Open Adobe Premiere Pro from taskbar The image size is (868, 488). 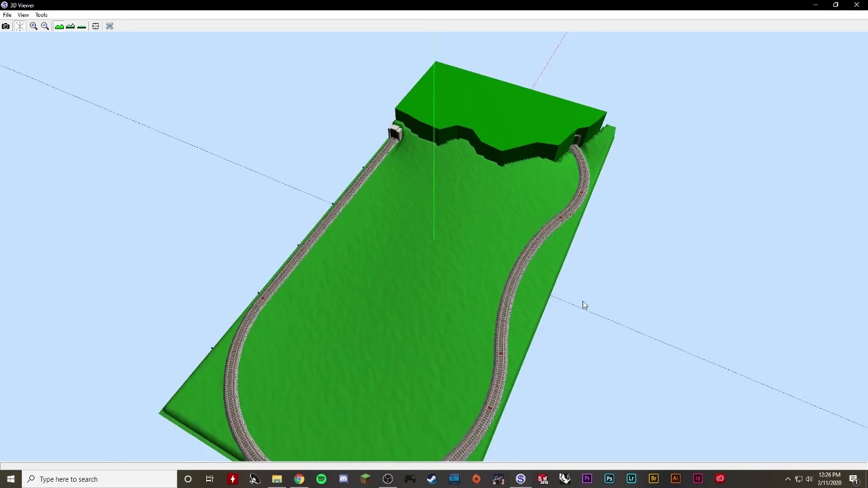[x=587, y=479]
